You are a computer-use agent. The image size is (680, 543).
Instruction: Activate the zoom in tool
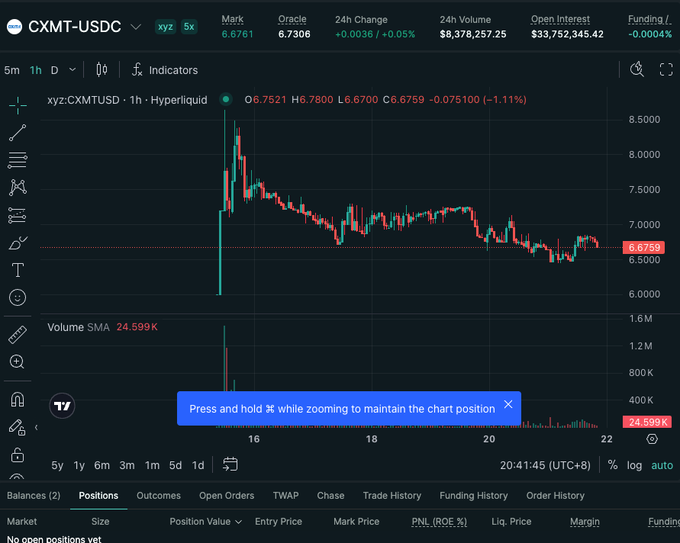(17, 362)
